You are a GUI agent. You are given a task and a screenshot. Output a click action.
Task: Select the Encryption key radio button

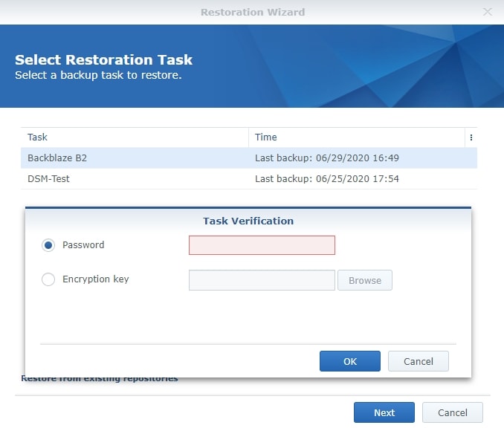(x=49, y=279)
